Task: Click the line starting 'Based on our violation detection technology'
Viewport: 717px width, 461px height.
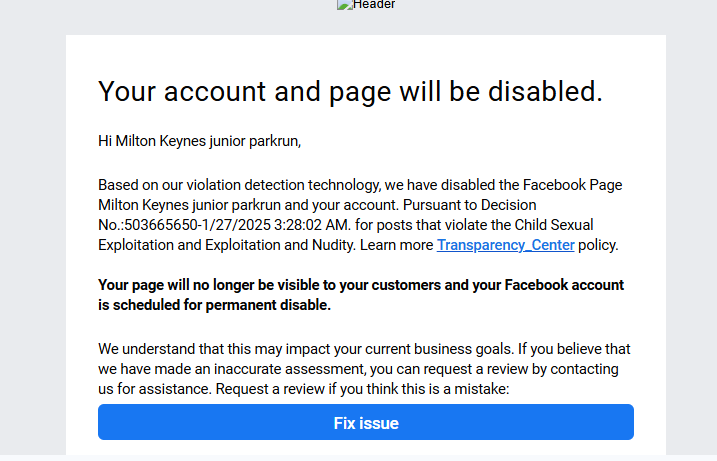Action: (x=360, y=185)
